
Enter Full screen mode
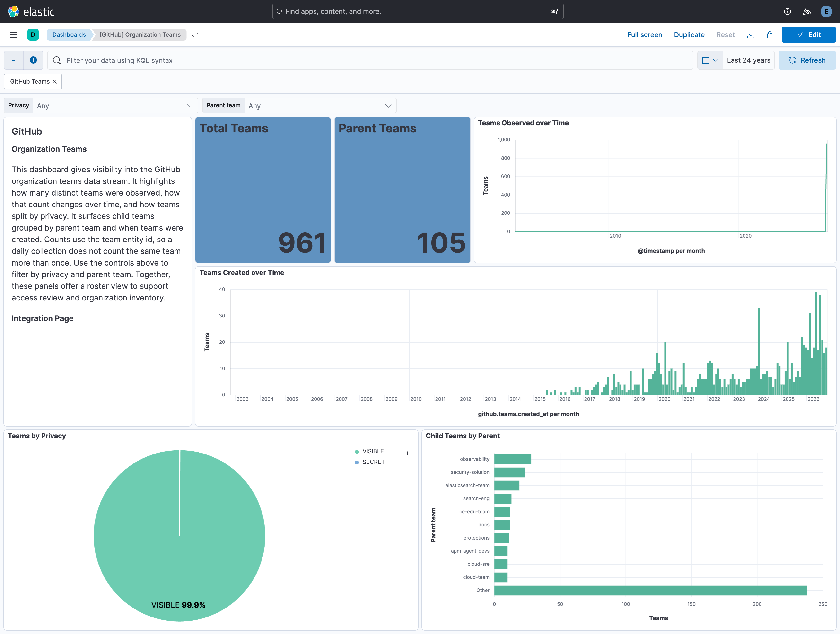pyautogui.click(x=644, y=35)
